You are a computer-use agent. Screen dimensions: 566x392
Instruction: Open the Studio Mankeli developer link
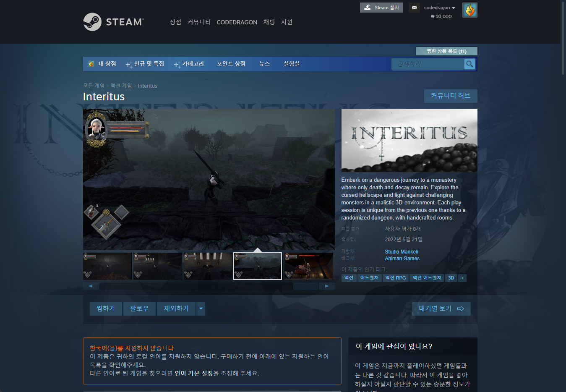click(x=401, y=252)
